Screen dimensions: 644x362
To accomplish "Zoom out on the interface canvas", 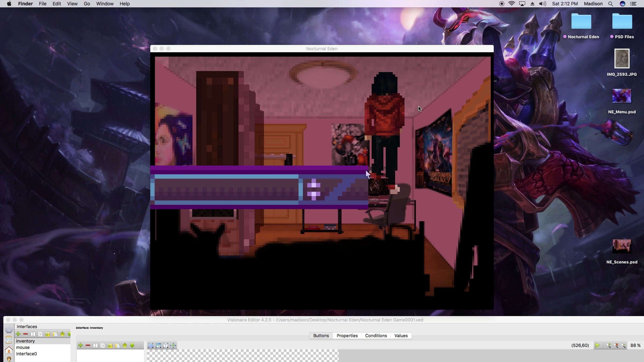I will 624,345.
